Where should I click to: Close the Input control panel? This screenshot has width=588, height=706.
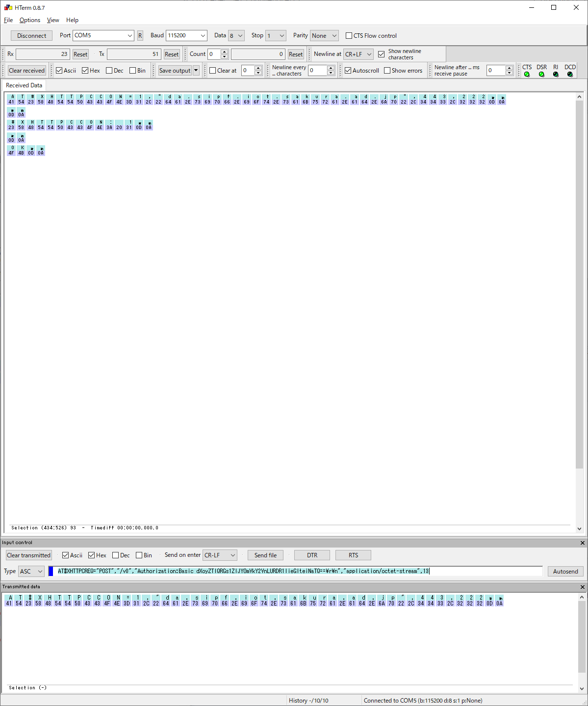(x=582, y=543)
